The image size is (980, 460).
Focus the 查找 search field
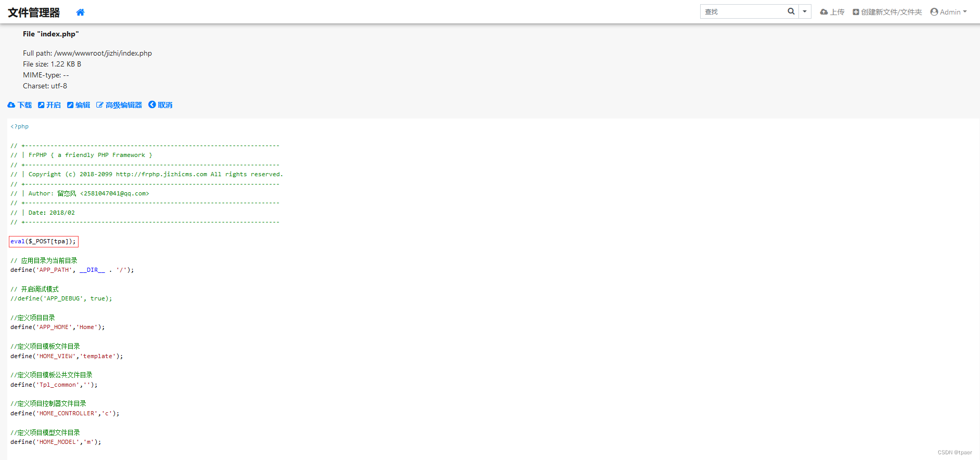click(743, 11)
